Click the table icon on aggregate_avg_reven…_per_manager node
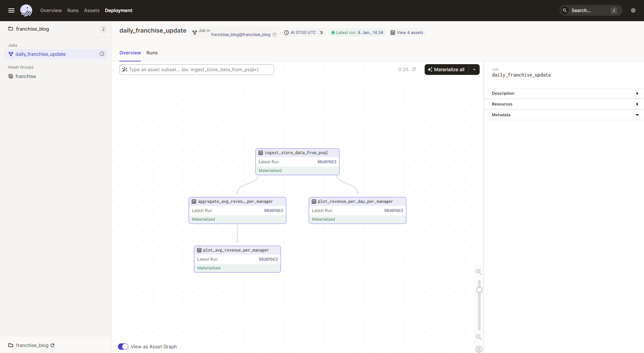644x353 pixels. 194,202
